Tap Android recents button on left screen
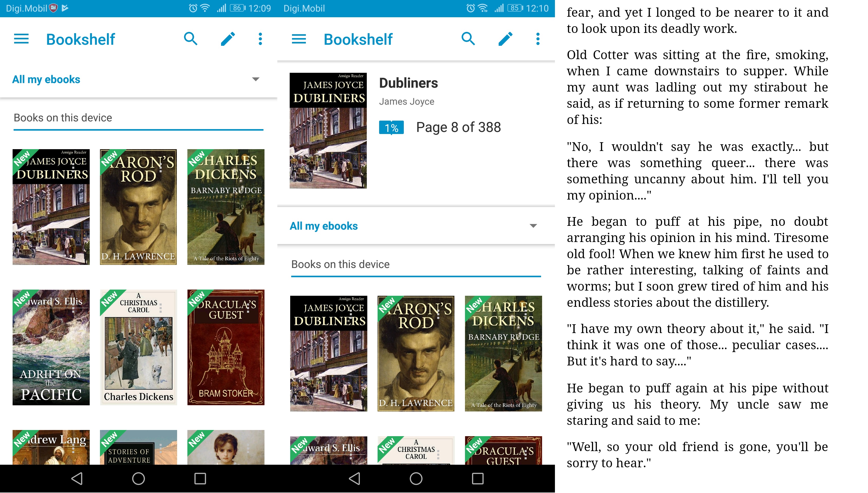This screenshot has height=493, width=868. point(200,478)
